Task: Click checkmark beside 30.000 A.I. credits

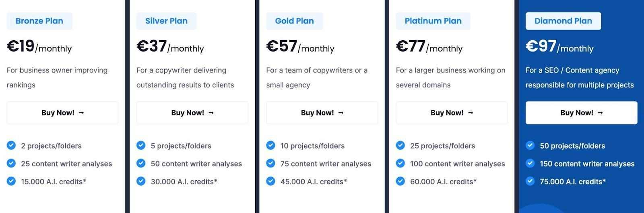Action: 141,181
